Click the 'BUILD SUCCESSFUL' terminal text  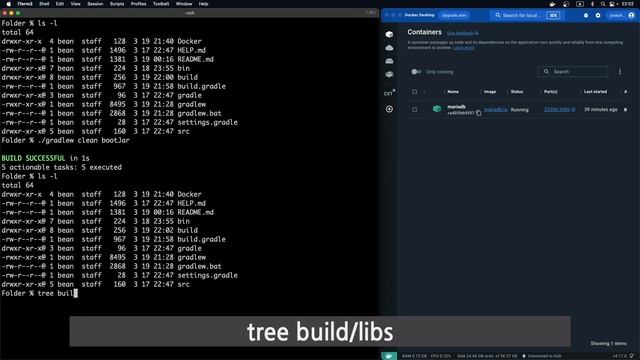[x=33, y=158]
